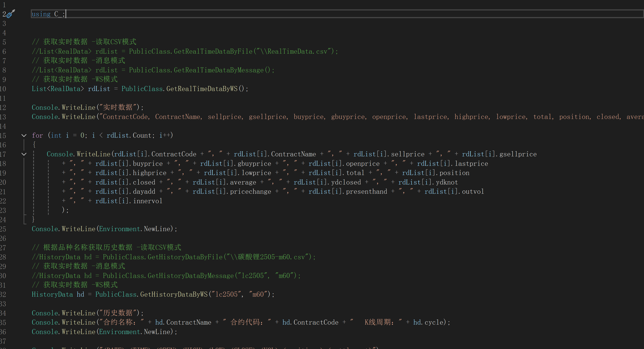Open the screwdriver quick actions icon
The height and width of the screenshot is (349, 644).
(x=11, y=14)
